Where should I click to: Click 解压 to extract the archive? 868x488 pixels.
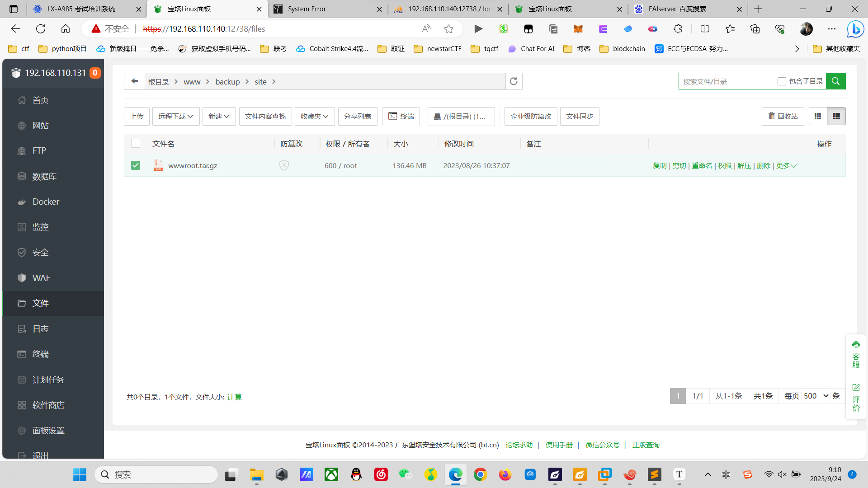pyautogui.click(x=744, y=166)
